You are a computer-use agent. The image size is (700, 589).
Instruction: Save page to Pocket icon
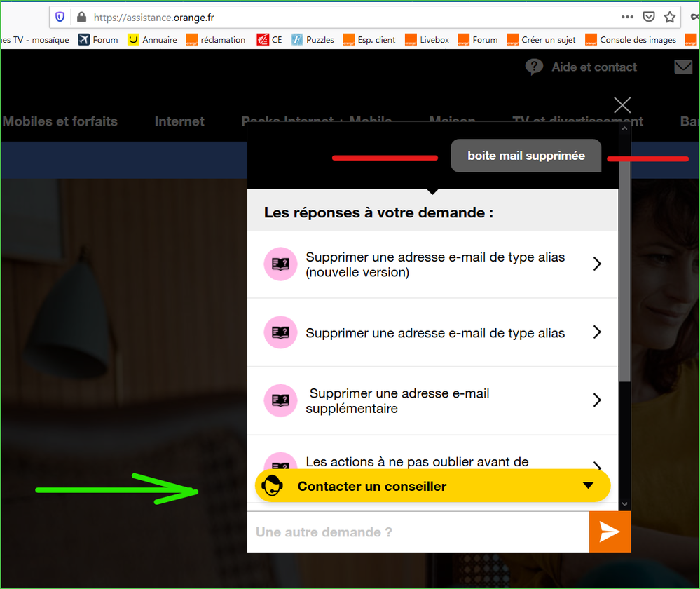point(649,17)
